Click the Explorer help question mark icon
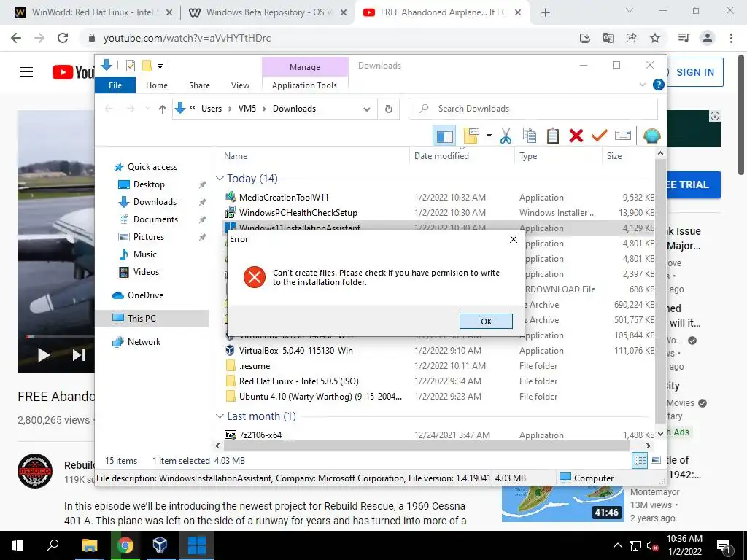Image resolution: width=747 pixels, height=560 pixels. (659, 85)
